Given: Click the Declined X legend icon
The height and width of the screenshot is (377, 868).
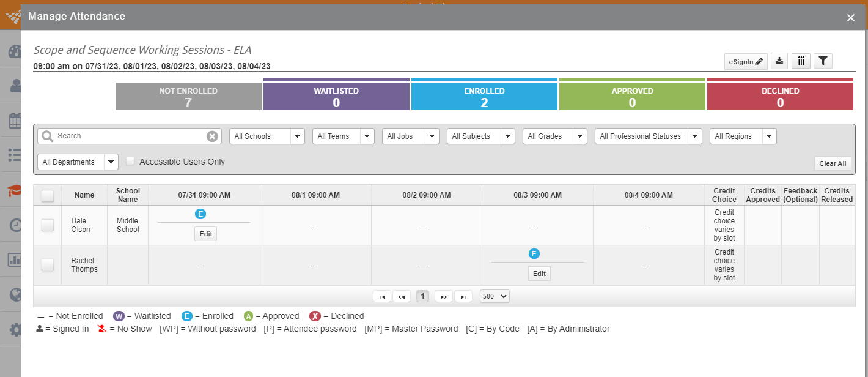Looking at the screenshot, I should coord(315,316).
